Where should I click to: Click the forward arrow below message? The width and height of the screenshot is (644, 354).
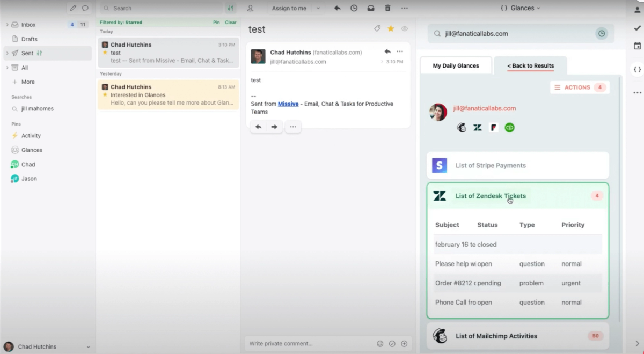click(x=274, y=127)
